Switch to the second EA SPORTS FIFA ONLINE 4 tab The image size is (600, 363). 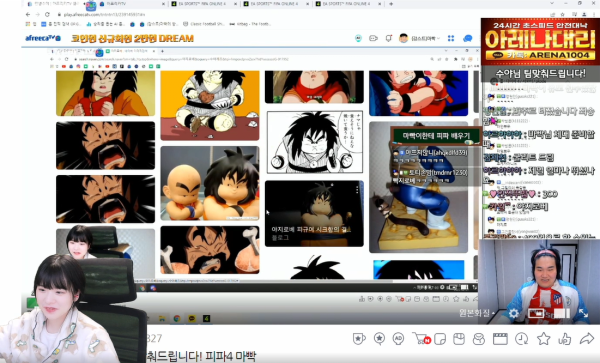click(x=274, y=4)
